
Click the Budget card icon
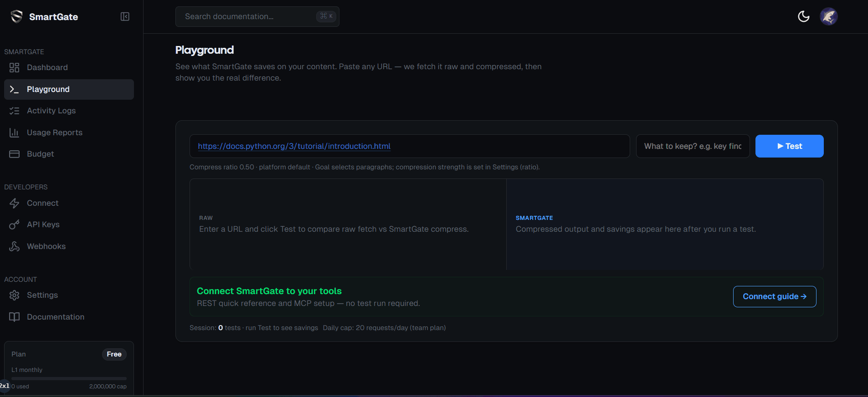click(x=15, y=154)
